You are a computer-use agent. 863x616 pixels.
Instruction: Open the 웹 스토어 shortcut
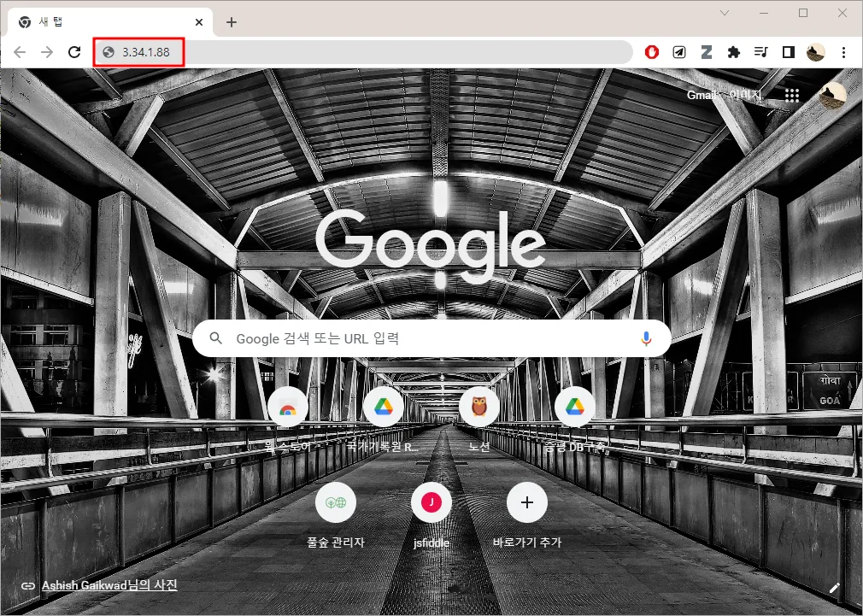tap(287, 419)
